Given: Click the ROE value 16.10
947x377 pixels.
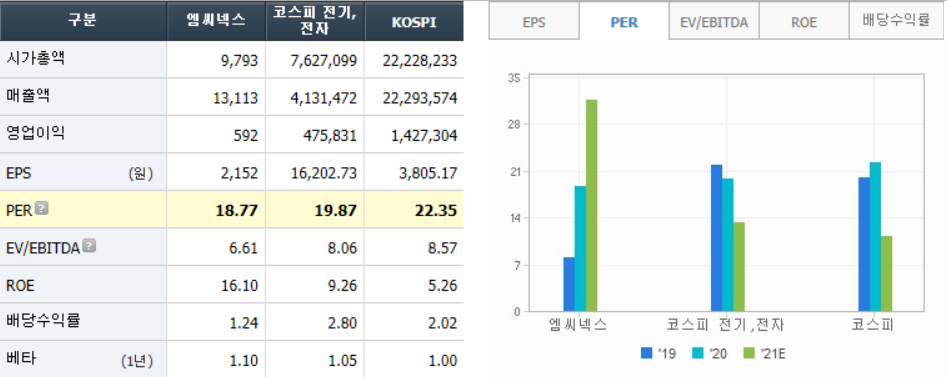Looking at the screenshot, I should [241, 285].
